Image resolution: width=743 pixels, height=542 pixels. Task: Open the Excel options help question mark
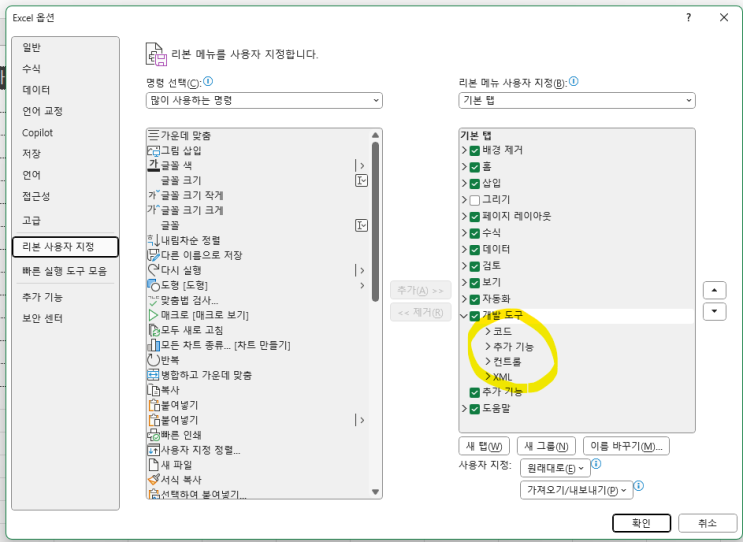[689, 18]
